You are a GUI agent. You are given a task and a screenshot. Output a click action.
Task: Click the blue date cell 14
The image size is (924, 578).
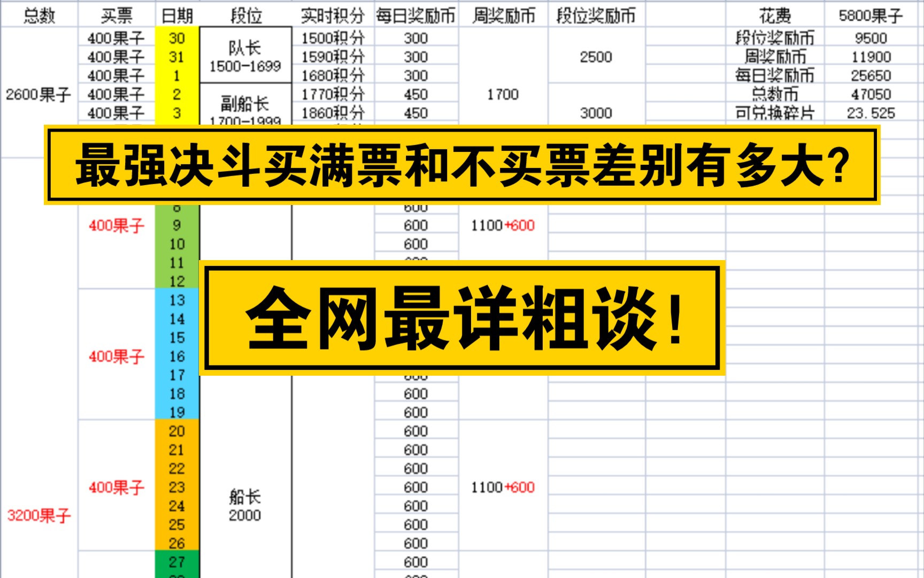[x=177, y=319]
